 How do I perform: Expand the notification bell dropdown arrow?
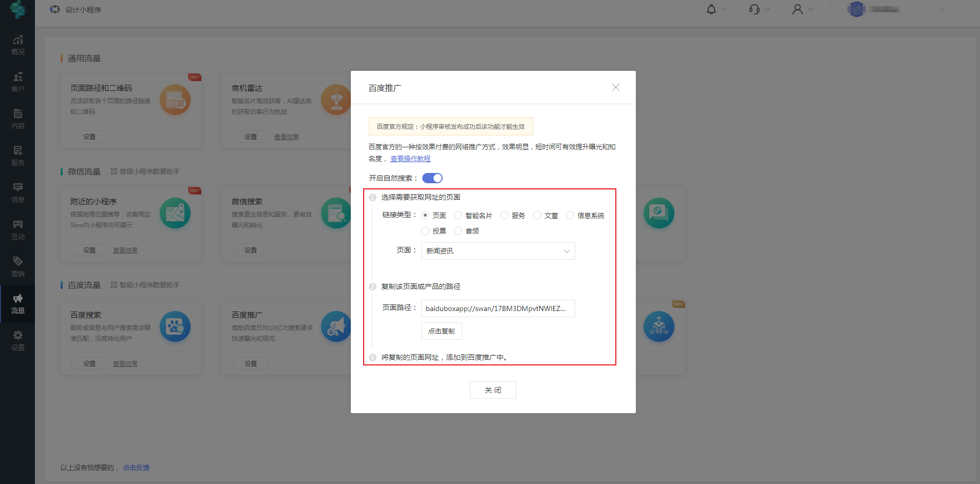(724, 9)
